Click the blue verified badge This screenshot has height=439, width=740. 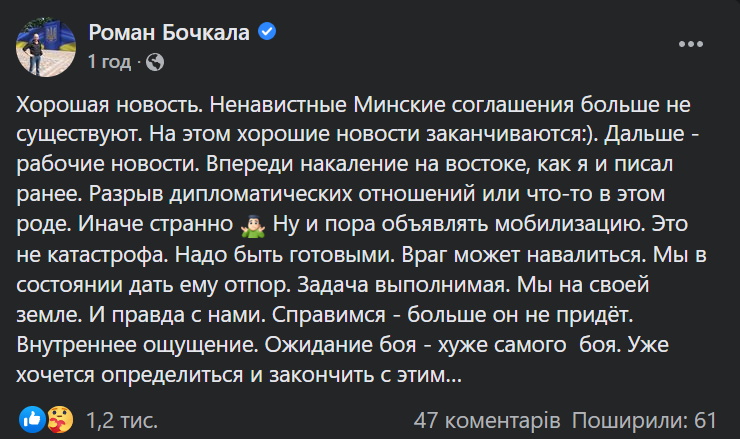pos(267,33)
